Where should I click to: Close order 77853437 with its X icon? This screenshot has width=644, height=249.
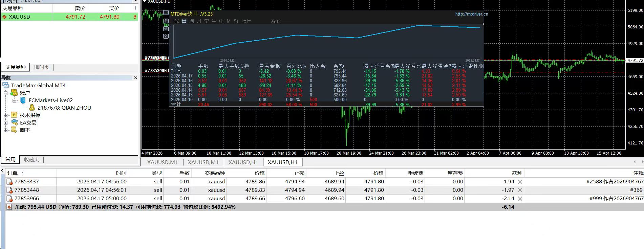[520, 182]
